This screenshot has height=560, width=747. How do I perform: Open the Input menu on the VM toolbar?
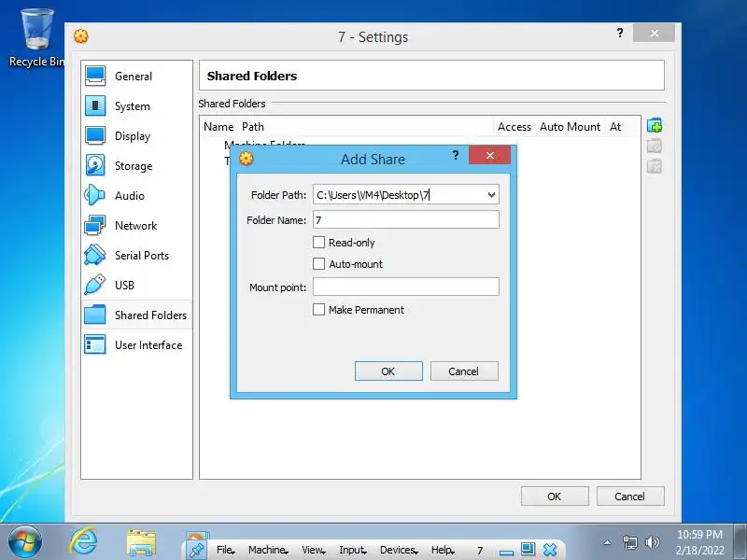[353, 550]
